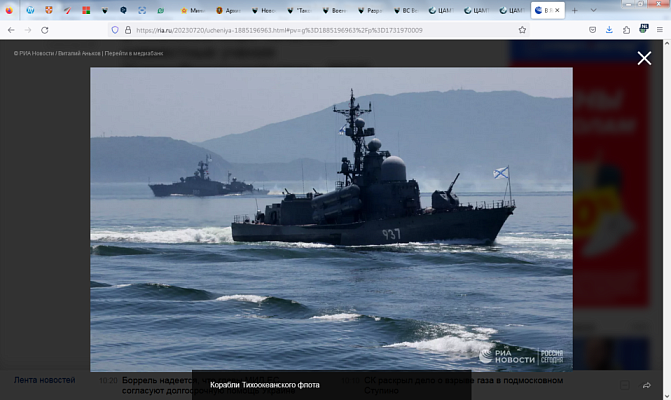The height and width of the screenshot is (400, 671).
Task: Go back to the previous page
Action: click(11, 30)
